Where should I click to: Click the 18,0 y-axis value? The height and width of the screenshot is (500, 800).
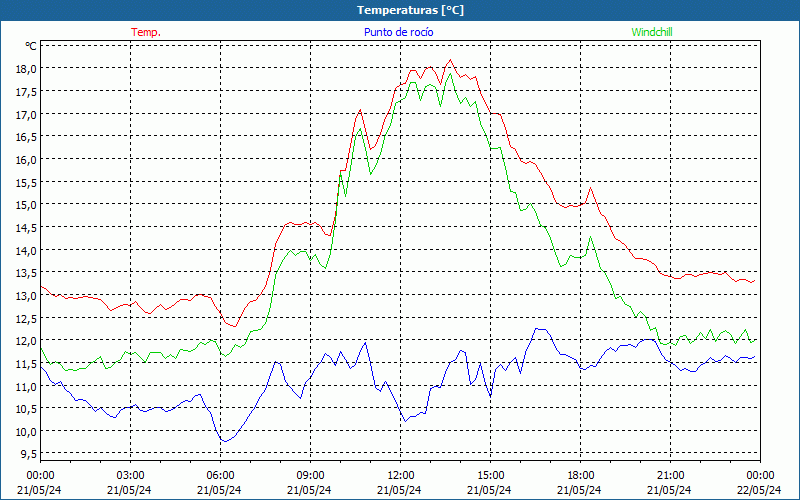click(27, 69)
